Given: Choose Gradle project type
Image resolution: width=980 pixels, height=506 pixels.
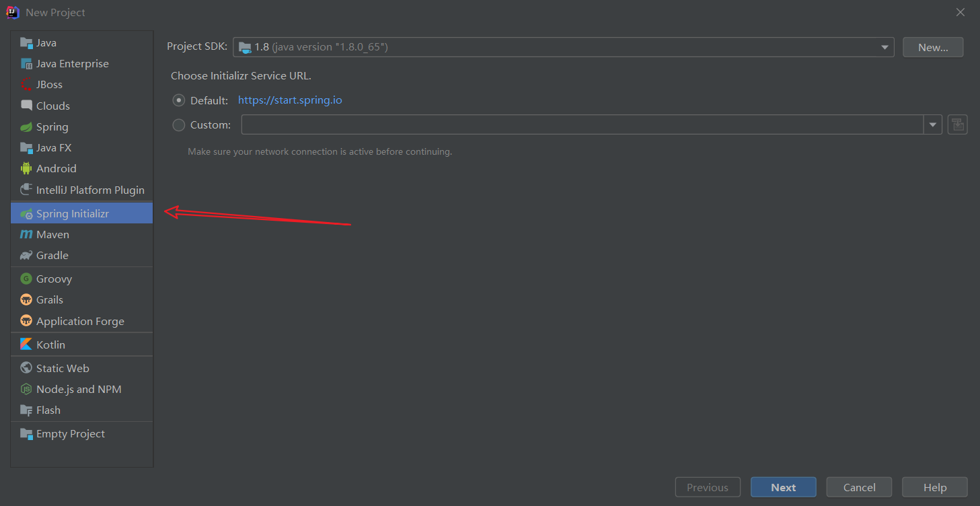Looking at the screenshot, I should [82, 255].
